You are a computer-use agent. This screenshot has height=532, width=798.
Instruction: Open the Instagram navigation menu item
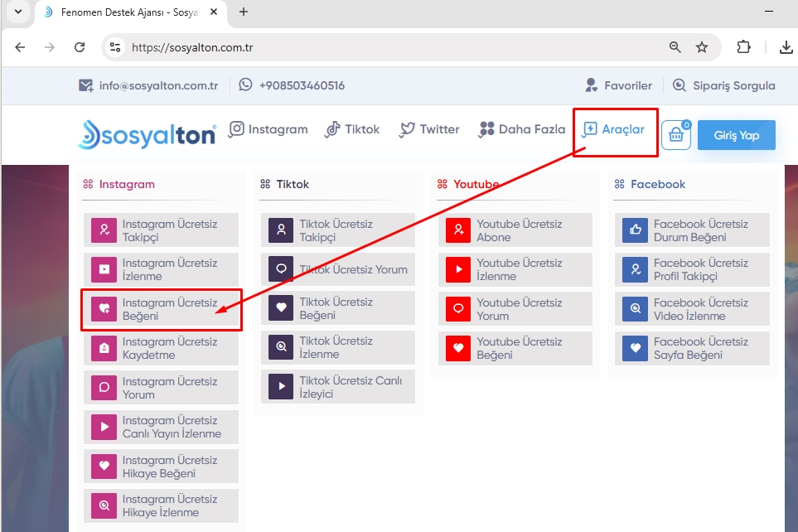click(x=268, y=129)
